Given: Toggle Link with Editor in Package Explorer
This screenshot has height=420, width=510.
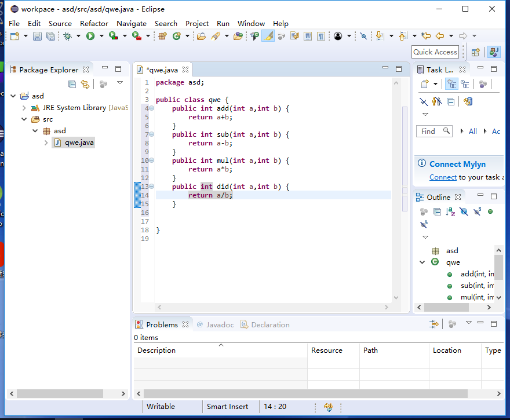Looking at the screenshot, I should (x=85, y=84).
